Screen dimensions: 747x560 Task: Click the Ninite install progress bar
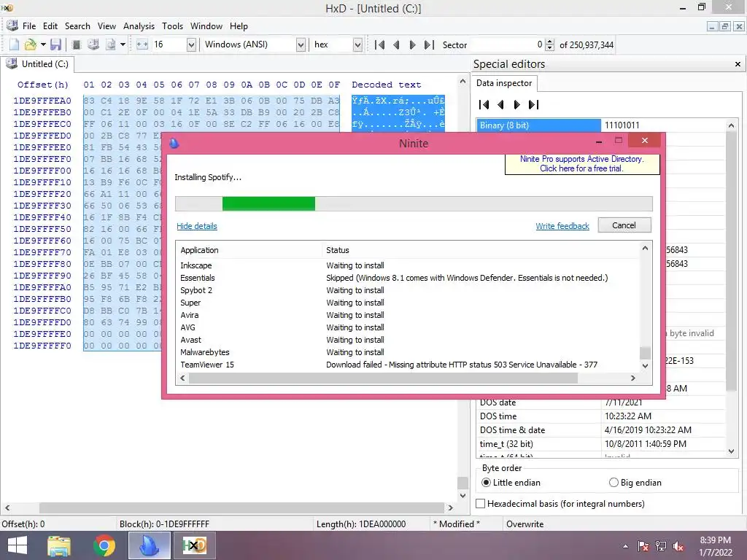(414, 203)
